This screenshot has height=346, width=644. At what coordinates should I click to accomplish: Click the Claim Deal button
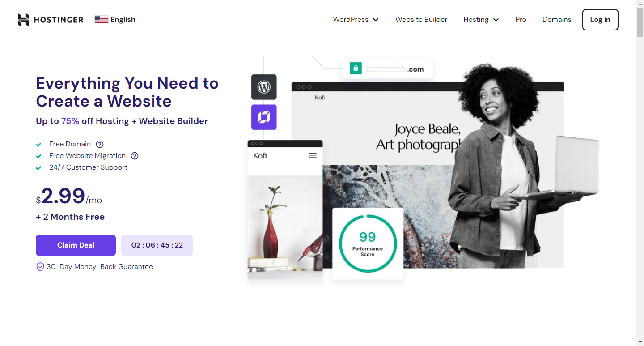point(76,245)
